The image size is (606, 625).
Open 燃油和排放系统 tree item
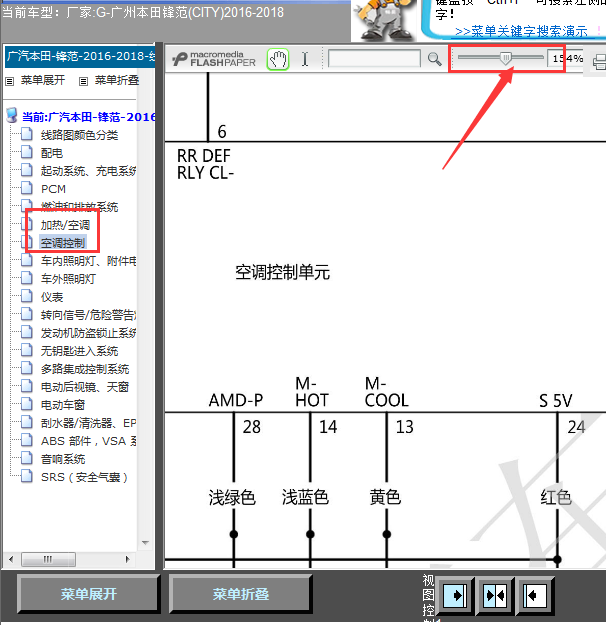pos(79,207)
